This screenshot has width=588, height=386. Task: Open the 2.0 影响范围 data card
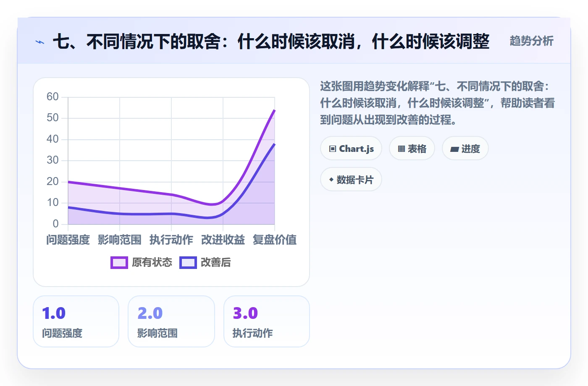click(171, 321)
